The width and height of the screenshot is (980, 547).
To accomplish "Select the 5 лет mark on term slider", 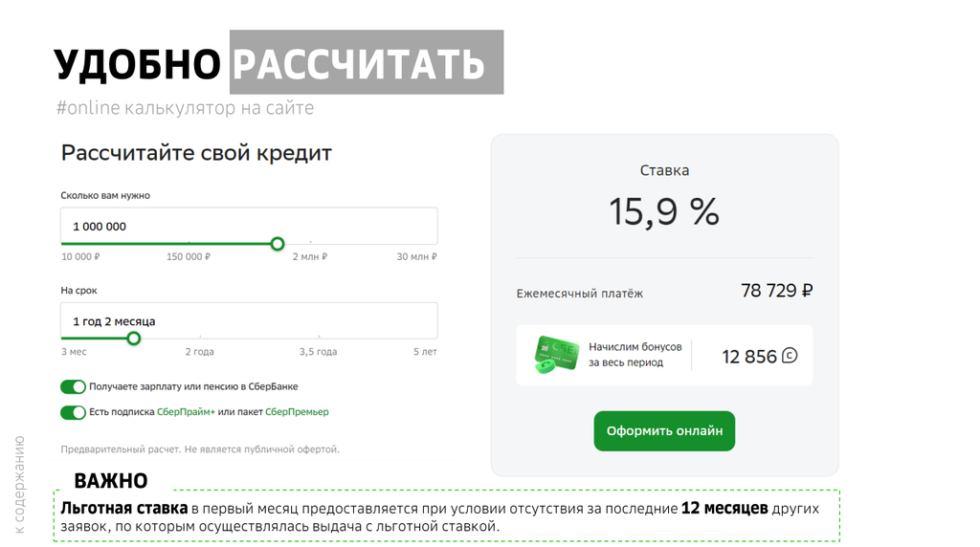I will tap(425, 352).
